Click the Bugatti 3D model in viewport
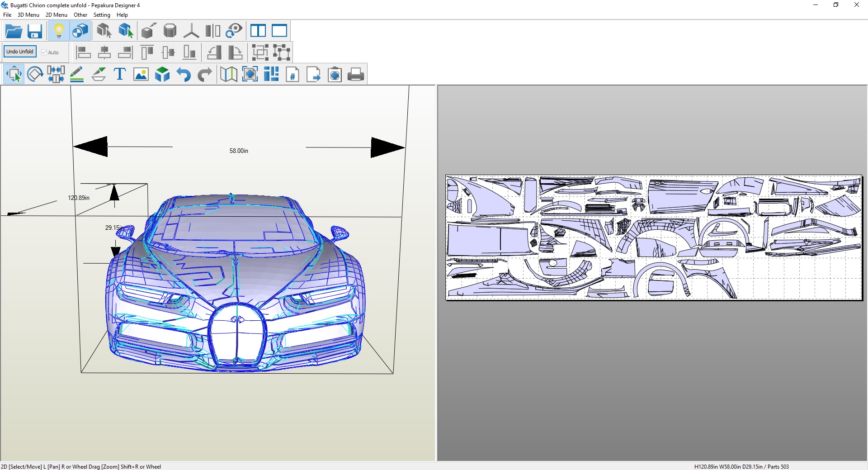Screen dimensions: 868x470 tap(235, 283)
